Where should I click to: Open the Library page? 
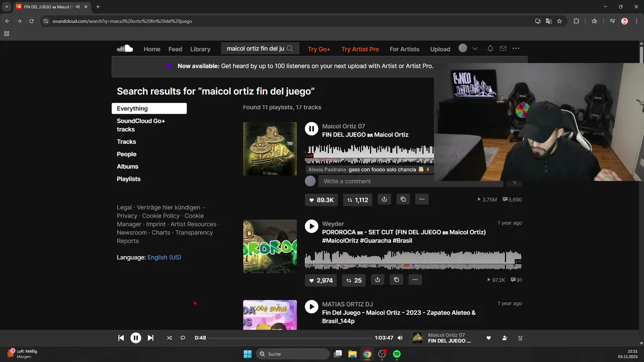click(200, 49)
